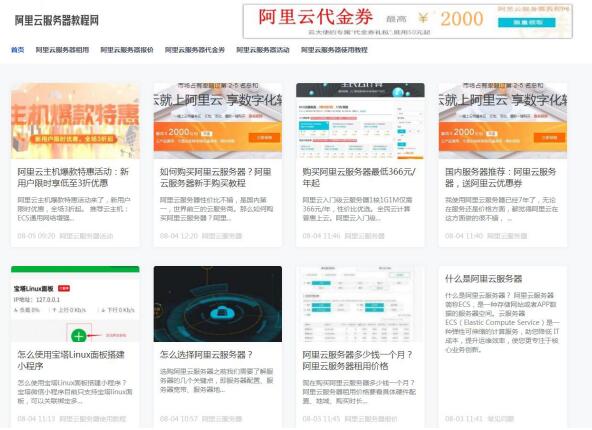Open thumbnail above 阿里云服务器多少钱一个月 article
This screenshot has width=592, height=430.
click(360, 304)
